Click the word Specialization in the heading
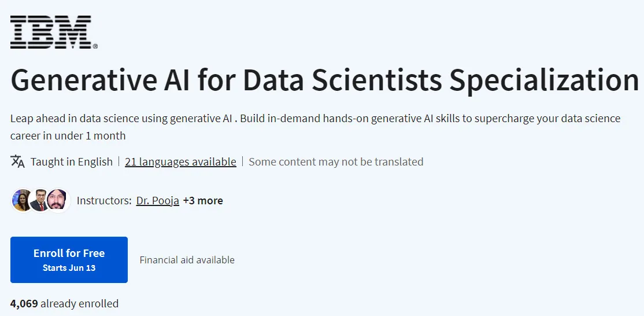Screen dimensions: 644x316 pos(544,80)
